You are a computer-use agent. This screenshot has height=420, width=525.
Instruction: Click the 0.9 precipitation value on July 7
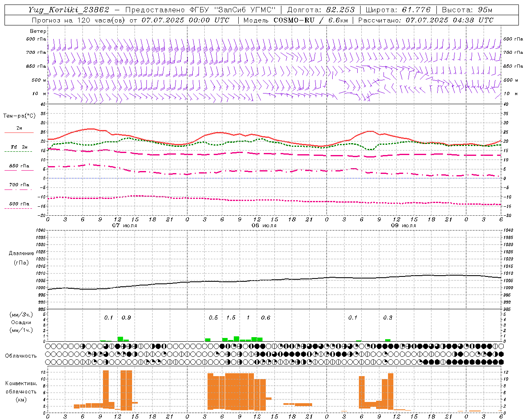[x=126, y=317]
